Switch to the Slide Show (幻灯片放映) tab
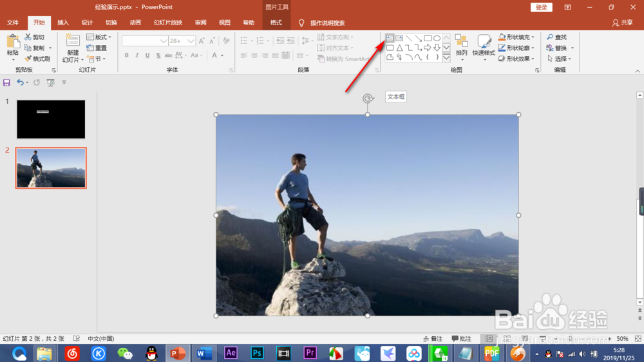 [168, 23]
